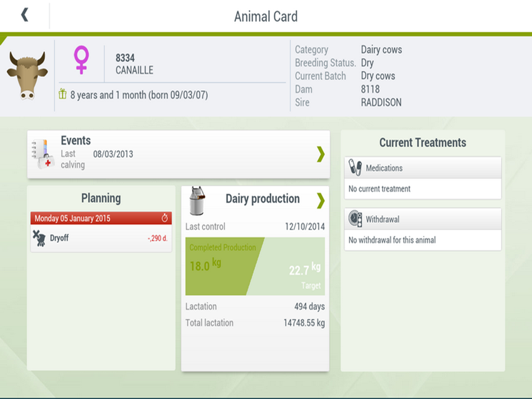Screen dimensions: 532x399
Task: Click the Breeding Status value Dry
Action: [367, 63]
